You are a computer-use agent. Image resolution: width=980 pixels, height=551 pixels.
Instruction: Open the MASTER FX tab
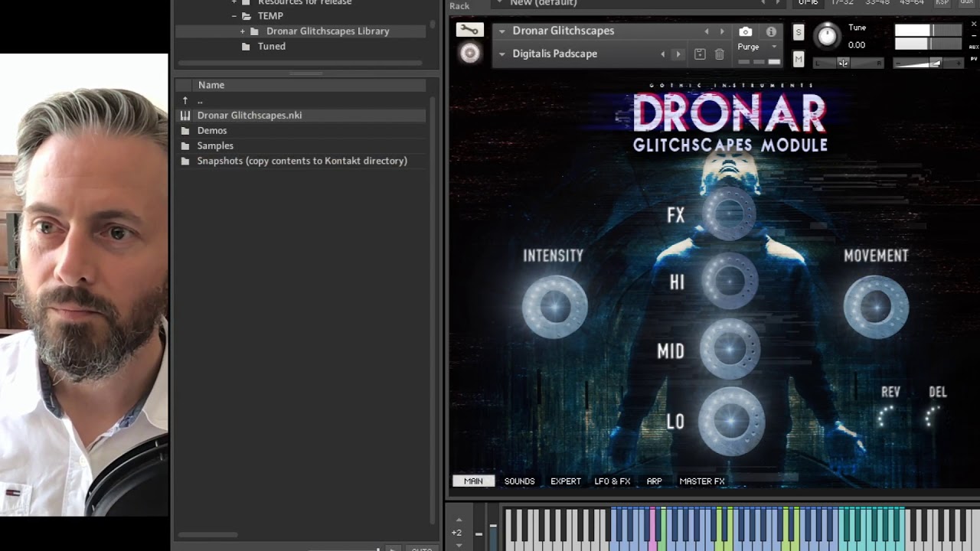pos(702,481)
